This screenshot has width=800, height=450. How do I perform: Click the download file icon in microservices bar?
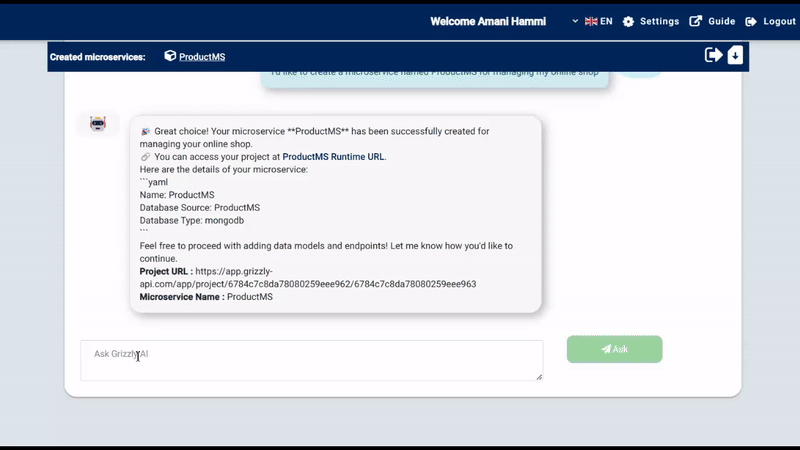point(735,55)
